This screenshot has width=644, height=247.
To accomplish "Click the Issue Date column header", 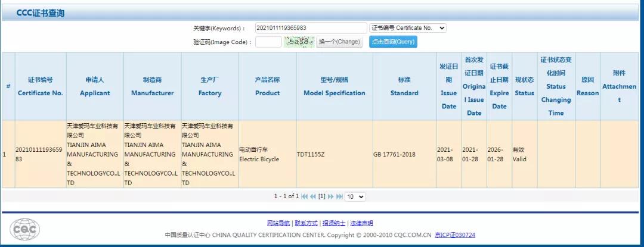I will [449, 86].
